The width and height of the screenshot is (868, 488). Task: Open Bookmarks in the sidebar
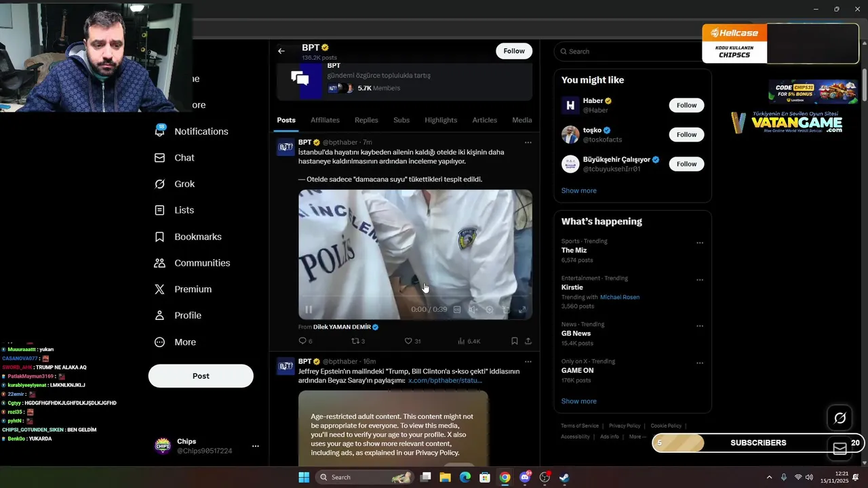(188, 237)
